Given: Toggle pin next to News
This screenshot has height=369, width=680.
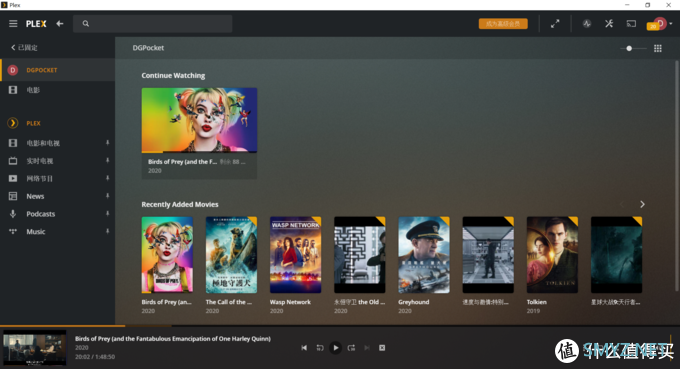Looking at the screenshot, I should 108,196.
